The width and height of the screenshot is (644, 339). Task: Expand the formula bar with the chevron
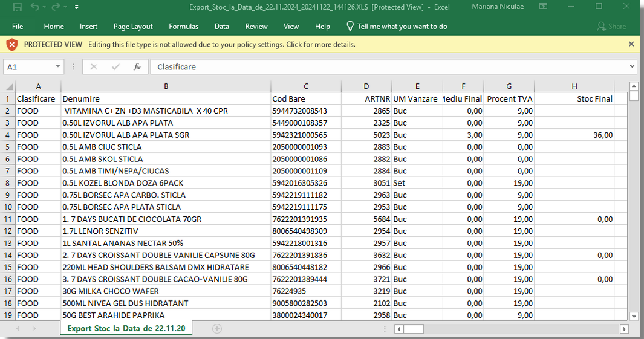[x=632, y=66]
